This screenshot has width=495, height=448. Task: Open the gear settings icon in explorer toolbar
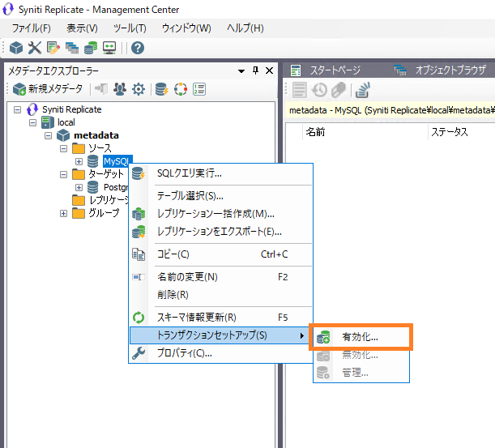[x=139, y=89]
